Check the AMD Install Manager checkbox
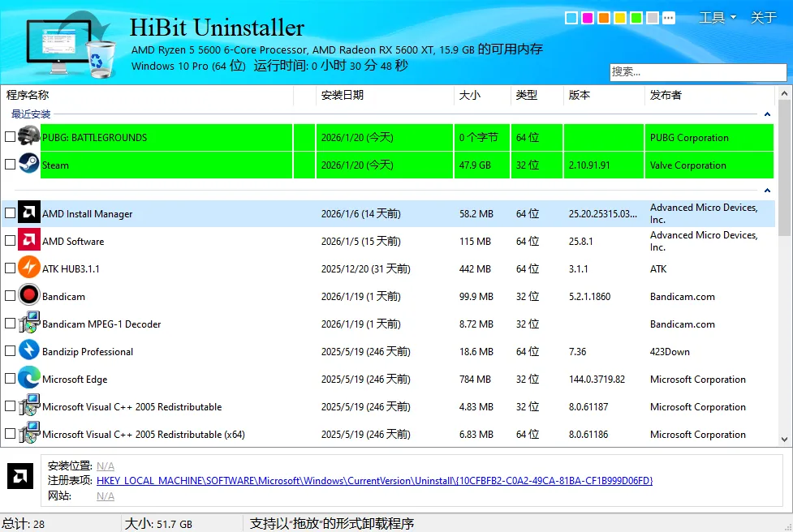 pos(10,213)
